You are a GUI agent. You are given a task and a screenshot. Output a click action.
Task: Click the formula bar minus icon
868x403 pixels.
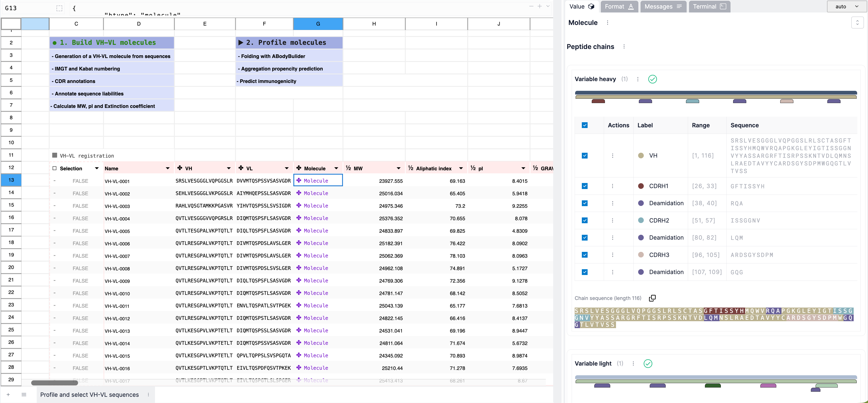coord(531,6)
